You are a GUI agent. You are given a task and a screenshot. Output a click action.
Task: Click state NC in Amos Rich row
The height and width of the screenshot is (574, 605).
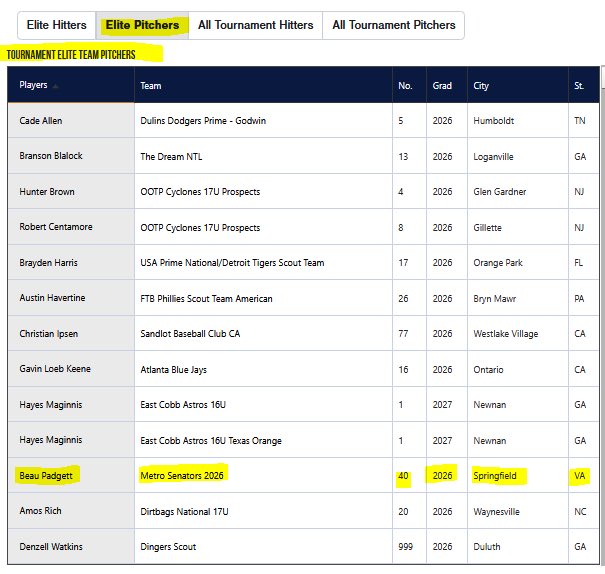580,512
